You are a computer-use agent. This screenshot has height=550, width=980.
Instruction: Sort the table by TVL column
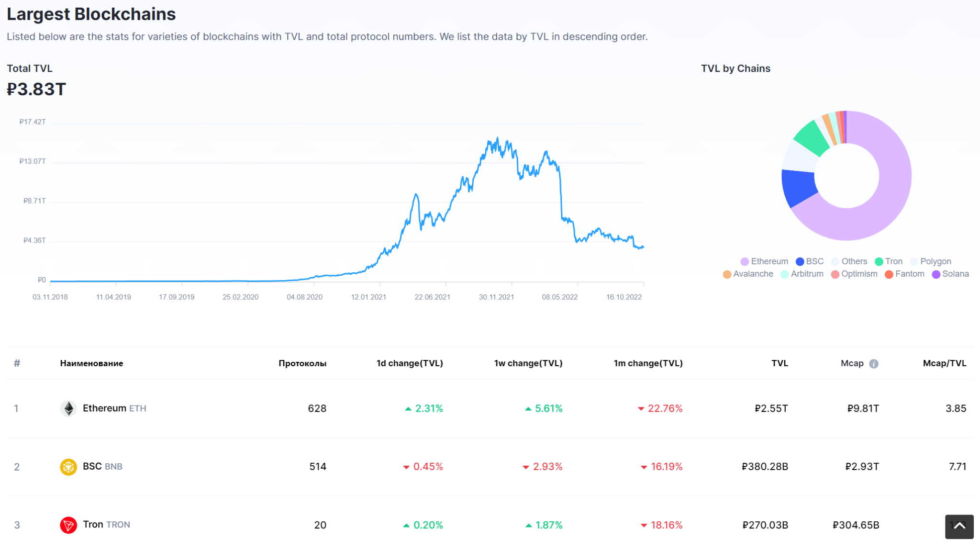coord(780,363)
